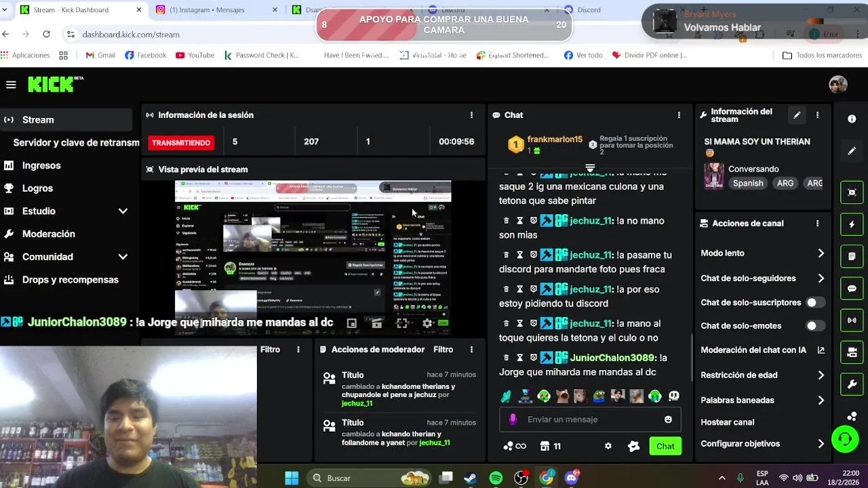This screenshot has height=488, width=868.
Task: Reload the page with browser refresh button
Action: [46, 34]
